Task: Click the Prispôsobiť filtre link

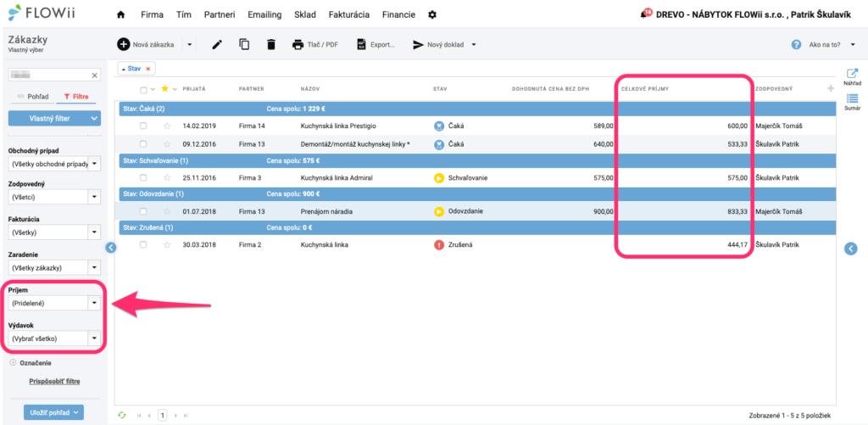Action: click(55, 382)
